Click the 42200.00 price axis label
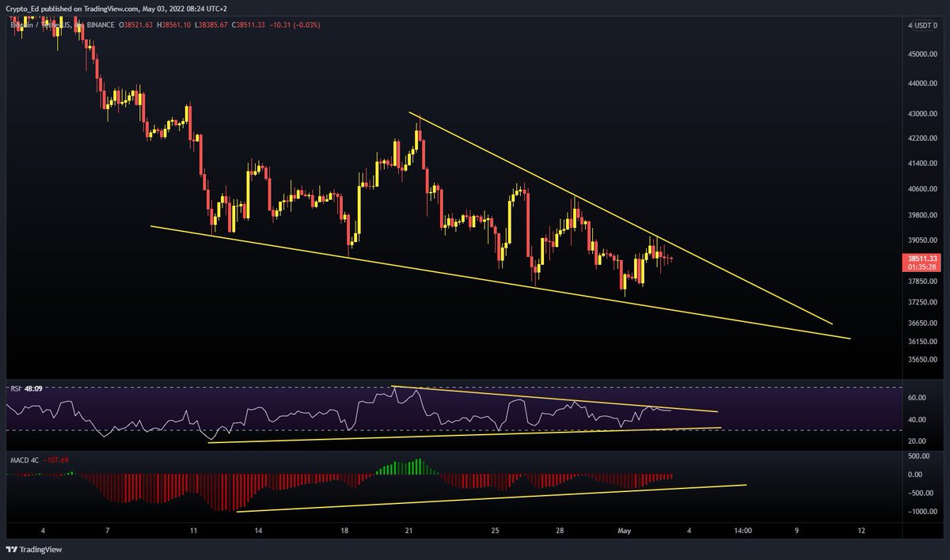Viewport: 950px width, 560px height. pyautogui.click(x=923, y=138)
